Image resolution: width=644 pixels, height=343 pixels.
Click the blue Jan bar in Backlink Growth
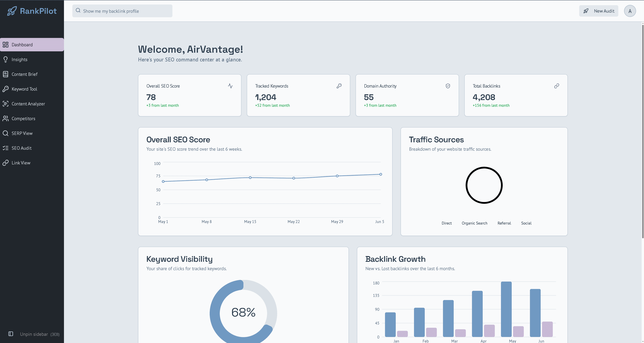pos(390,325)
